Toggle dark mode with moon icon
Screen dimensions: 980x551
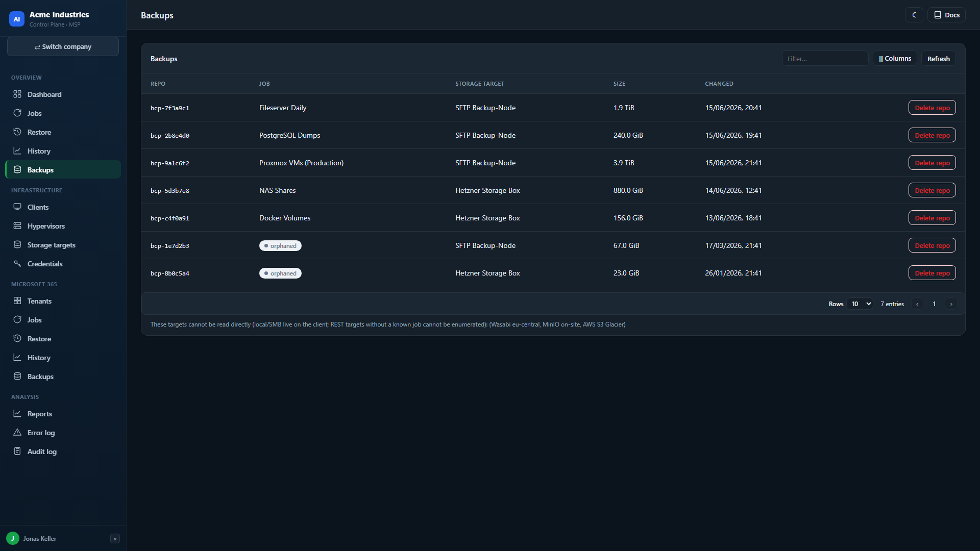click(914, 15)
